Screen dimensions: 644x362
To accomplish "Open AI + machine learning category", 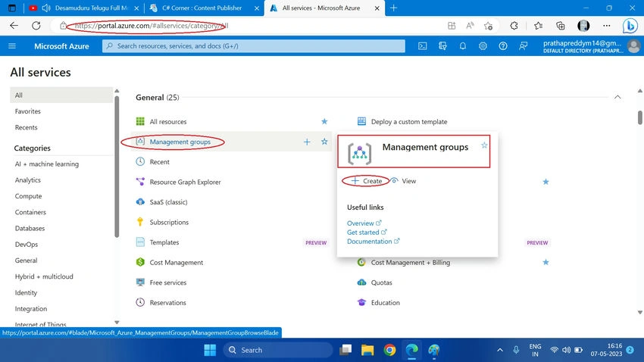I will 47,164.
